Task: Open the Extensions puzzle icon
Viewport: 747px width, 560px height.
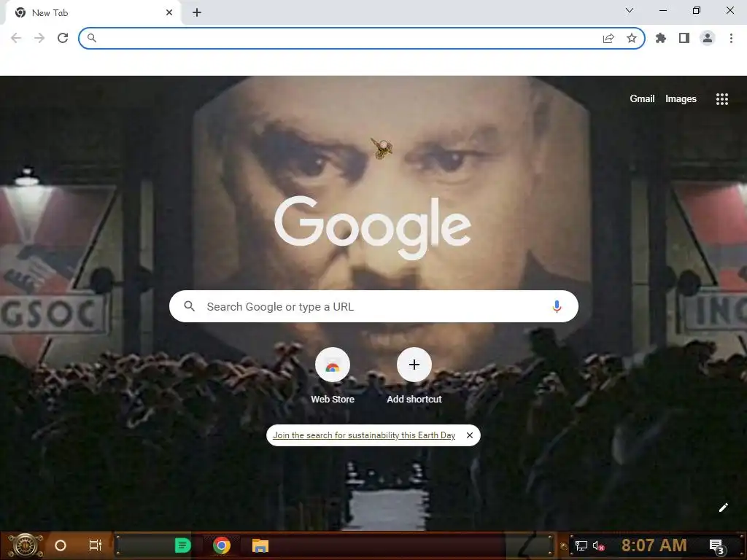Action: point(661,38)
